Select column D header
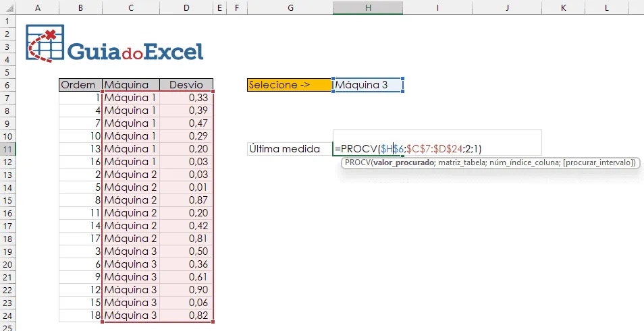The height and width of the screenshot is (331, 644). point(186,7)
